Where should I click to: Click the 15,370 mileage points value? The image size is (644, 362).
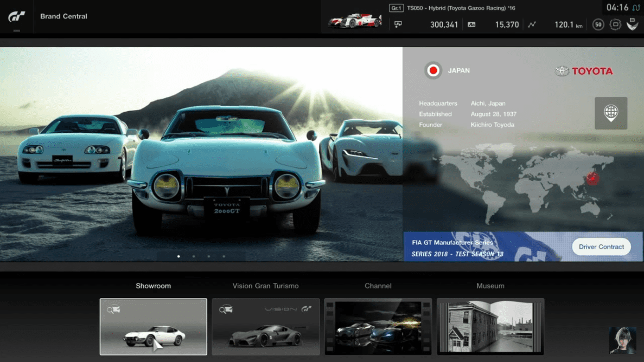click(x=507, y=24)
